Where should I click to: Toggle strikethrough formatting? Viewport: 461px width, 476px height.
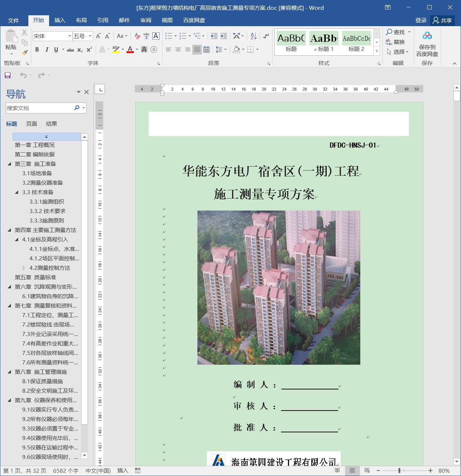coord(71,49)
